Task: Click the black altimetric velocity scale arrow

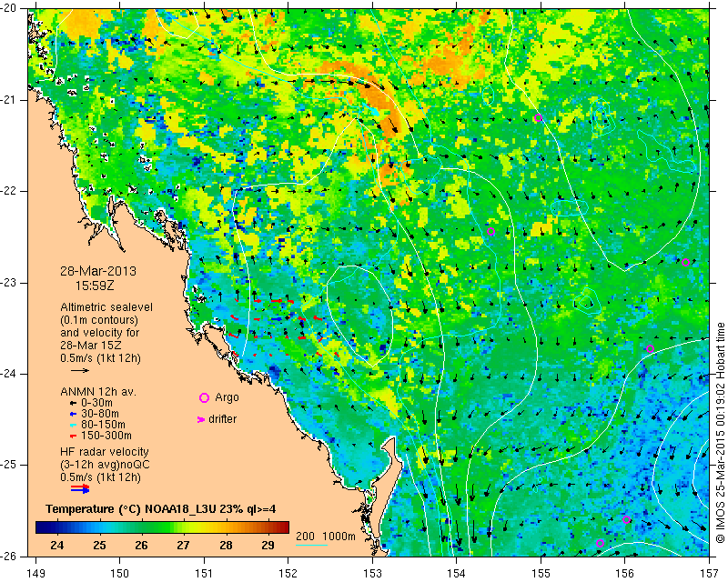Action: [x=80, y=370]
